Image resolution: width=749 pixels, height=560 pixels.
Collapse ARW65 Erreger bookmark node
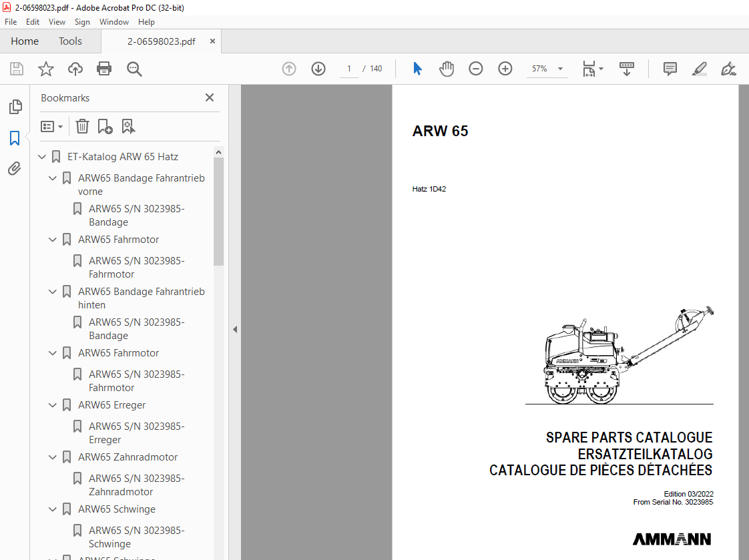tap(53, 405)
